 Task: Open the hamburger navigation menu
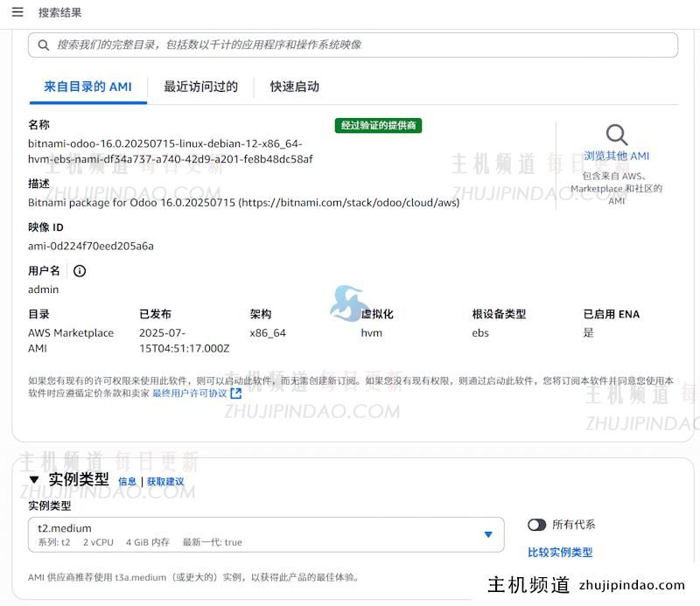click(x=17, y=12)
